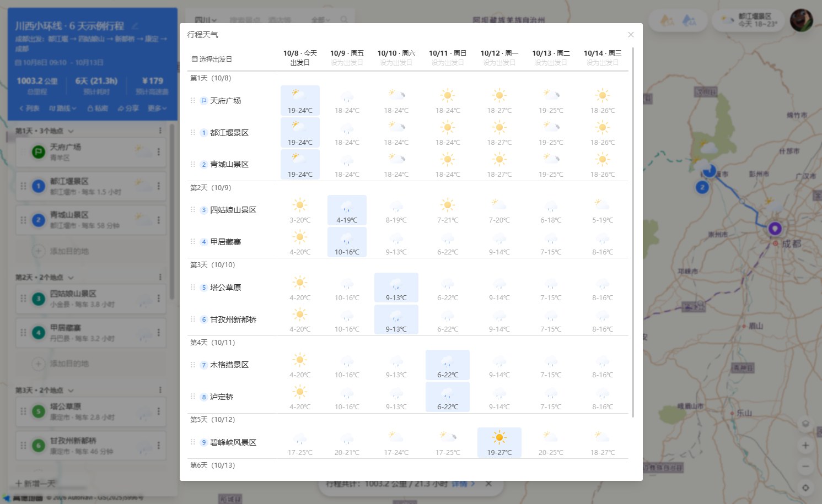Image resolution: width=822 pixels, height=504 pixels.
Task: Collapse 第1天 section in itinerary sidebar
Action: [x=71, y=131]
